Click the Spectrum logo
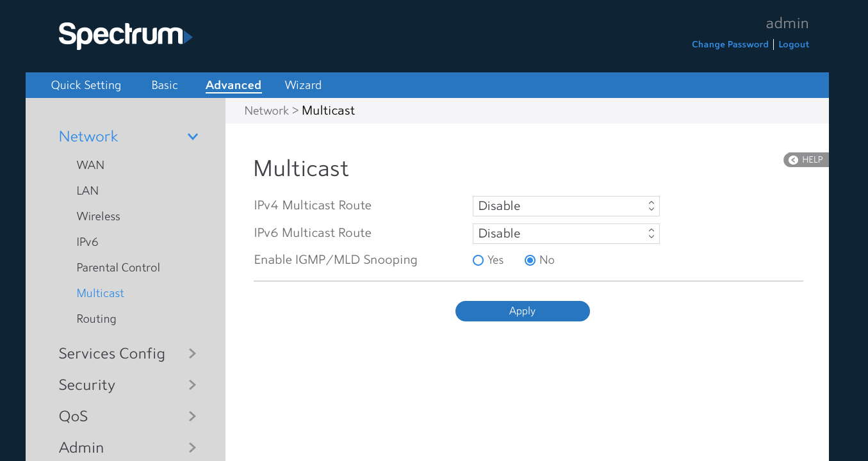868x461 pixels. tap(125, 35)
